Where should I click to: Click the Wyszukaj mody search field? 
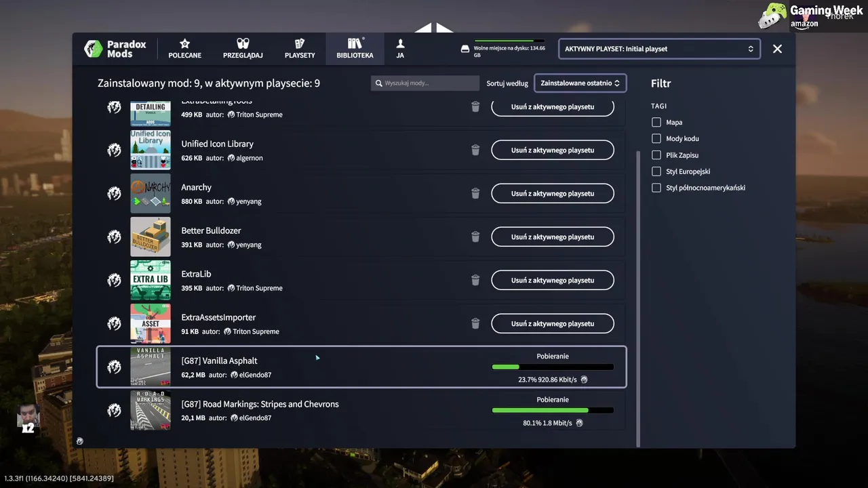pos(425,83)
